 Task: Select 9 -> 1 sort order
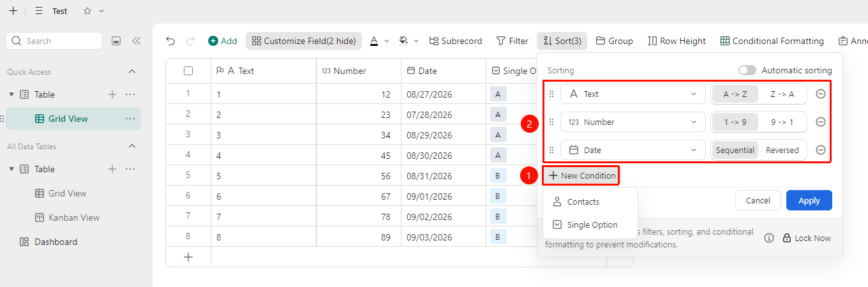782,122
